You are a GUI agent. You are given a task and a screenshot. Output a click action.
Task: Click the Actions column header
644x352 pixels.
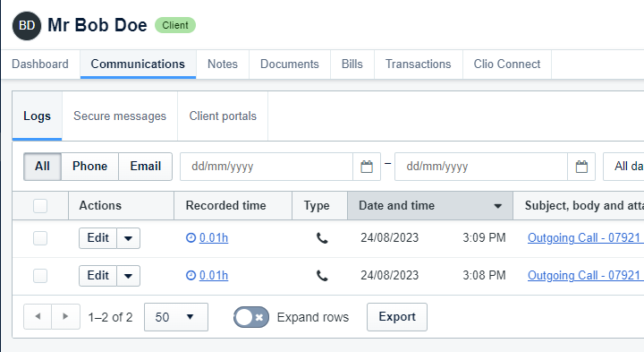[x=121, y=206]
